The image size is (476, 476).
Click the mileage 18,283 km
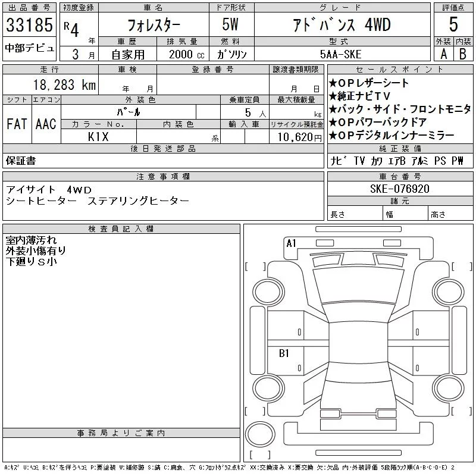[64, 84]
